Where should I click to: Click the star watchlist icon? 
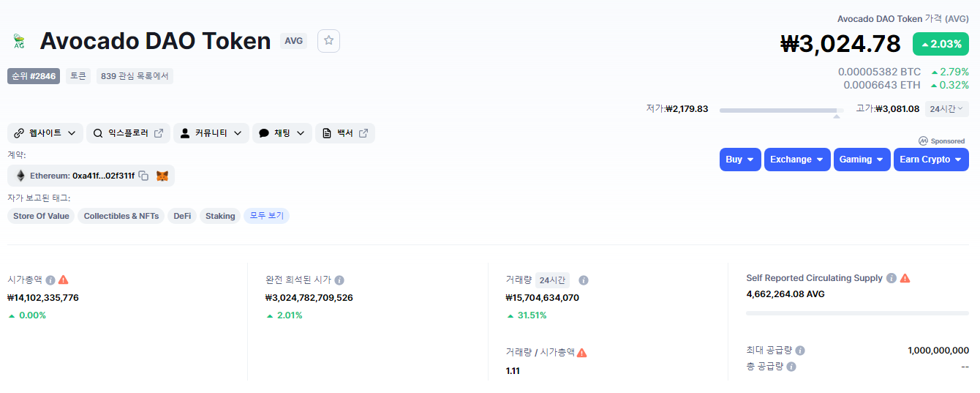pyautogui.click(x=328, y=41)
